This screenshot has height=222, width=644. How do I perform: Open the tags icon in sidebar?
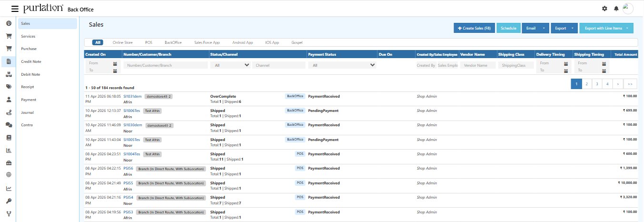(x=9, y=87)
